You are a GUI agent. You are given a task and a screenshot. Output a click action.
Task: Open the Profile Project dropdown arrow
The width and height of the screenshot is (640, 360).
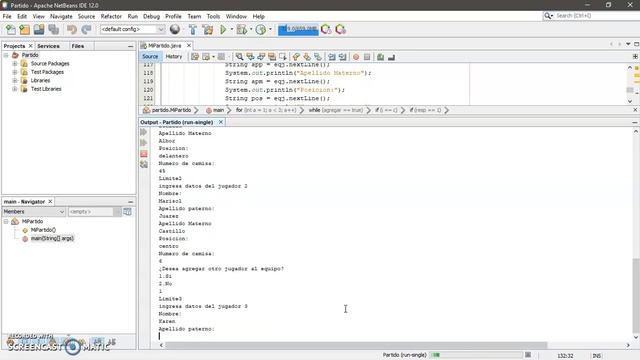coord(270,29)
